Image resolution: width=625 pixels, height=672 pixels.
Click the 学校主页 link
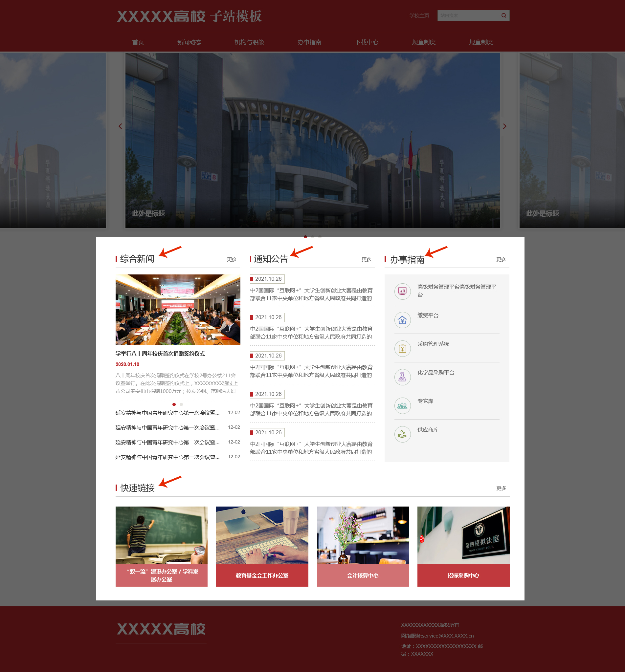pyautogui.click(x=419, y=15)
